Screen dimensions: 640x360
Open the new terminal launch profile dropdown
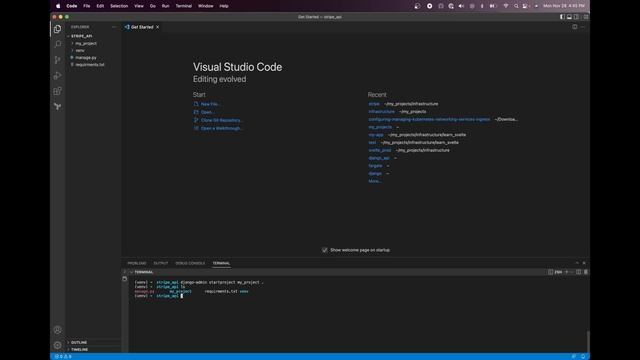point(571,272)
